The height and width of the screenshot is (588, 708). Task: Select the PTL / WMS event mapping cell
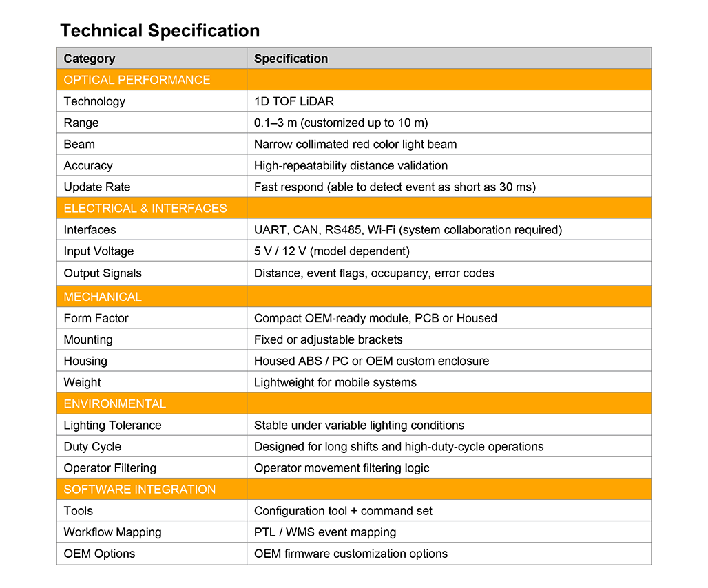click(325, 532)
